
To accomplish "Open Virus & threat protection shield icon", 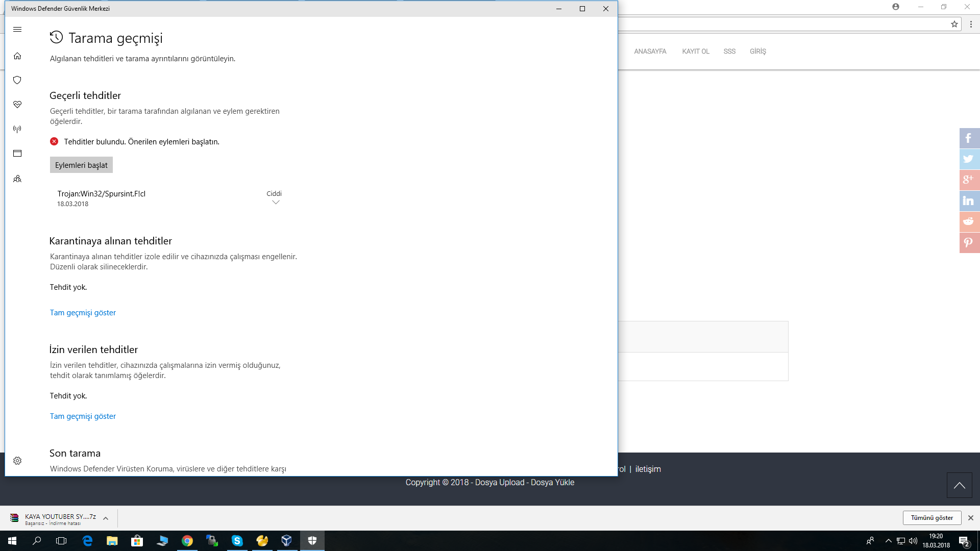I will click(x=17, y=80).
